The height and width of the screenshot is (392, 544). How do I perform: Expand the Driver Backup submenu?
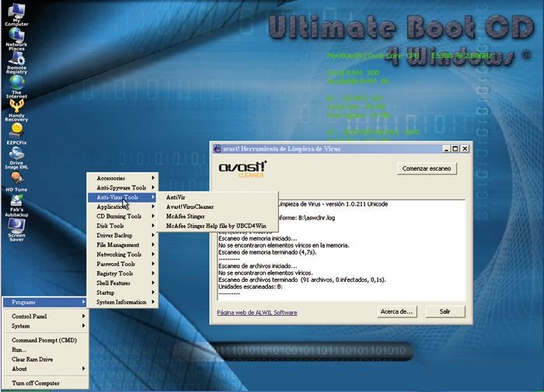pos(123,235)
